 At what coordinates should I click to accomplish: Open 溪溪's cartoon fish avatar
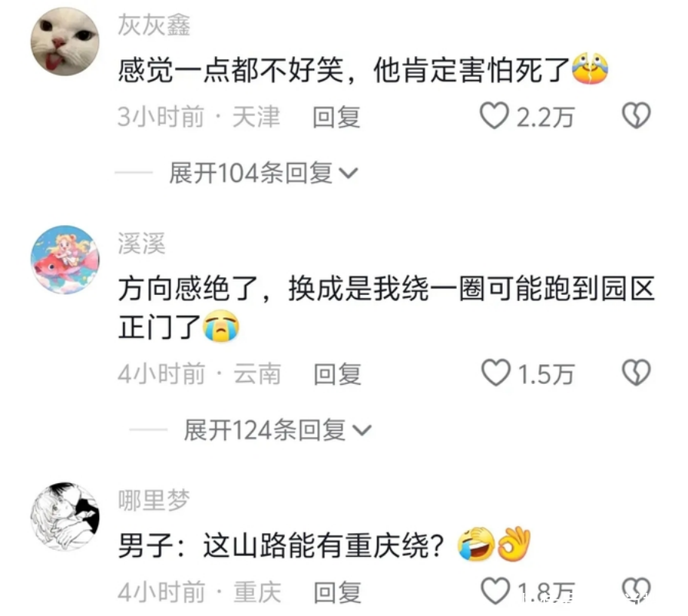65,260
